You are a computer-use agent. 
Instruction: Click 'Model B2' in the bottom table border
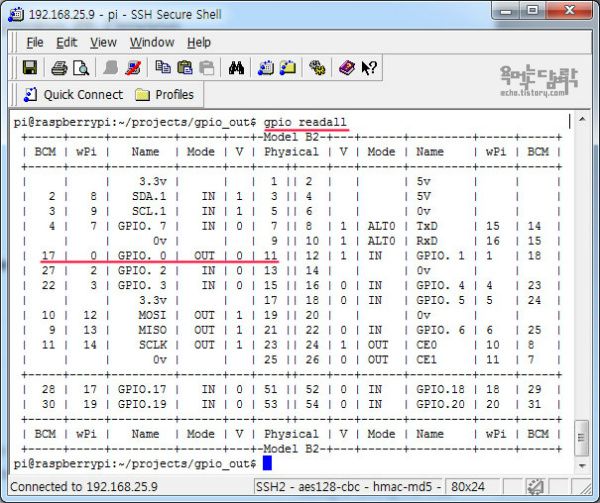tap(291, 449)
